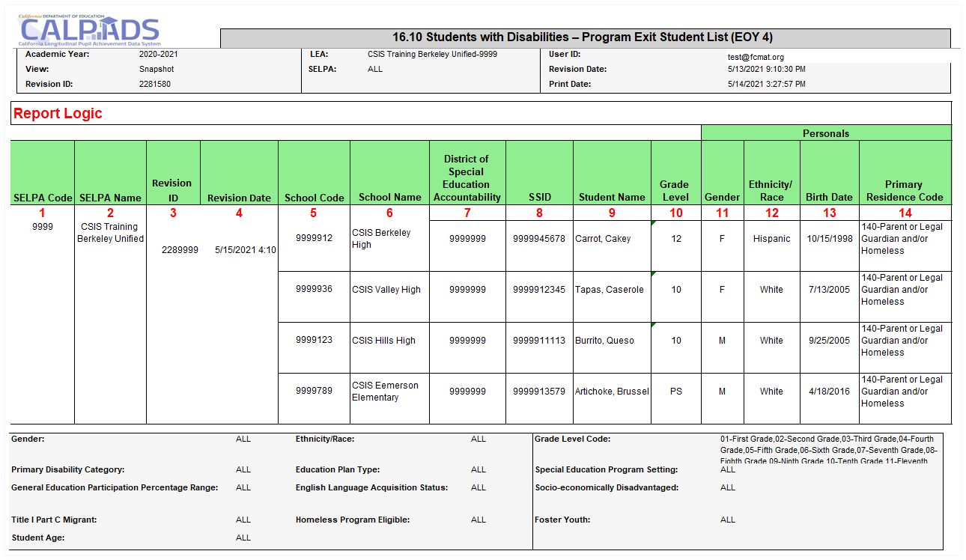Open student record for Artichoke, Brussel
The height and width of the screenshot is (560, 966).
611,391
